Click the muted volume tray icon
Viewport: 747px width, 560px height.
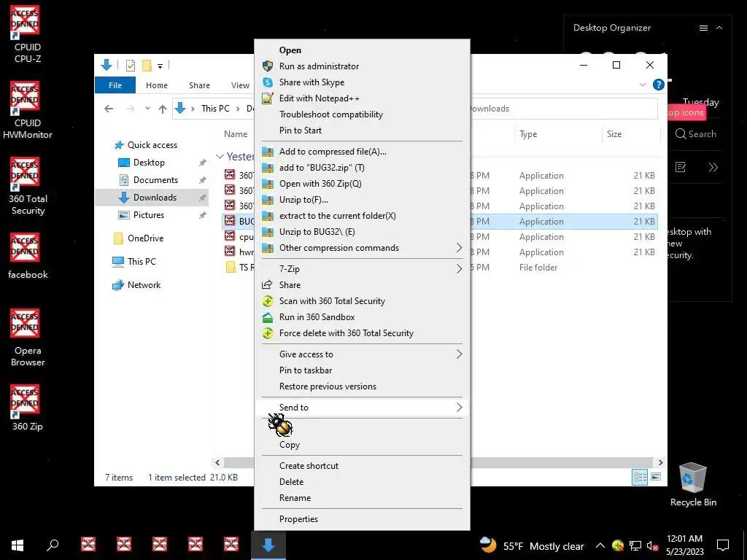coord(653,545)
